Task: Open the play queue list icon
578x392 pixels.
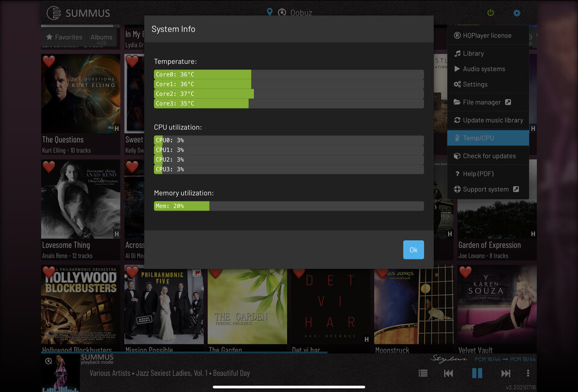Action: [x=423, y=373]
